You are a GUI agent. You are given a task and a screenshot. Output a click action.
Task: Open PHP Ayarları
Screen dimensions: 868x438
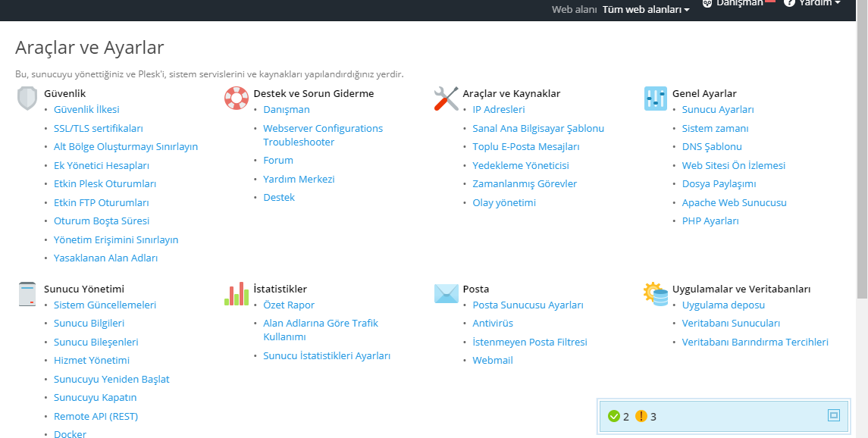[710, 221]
